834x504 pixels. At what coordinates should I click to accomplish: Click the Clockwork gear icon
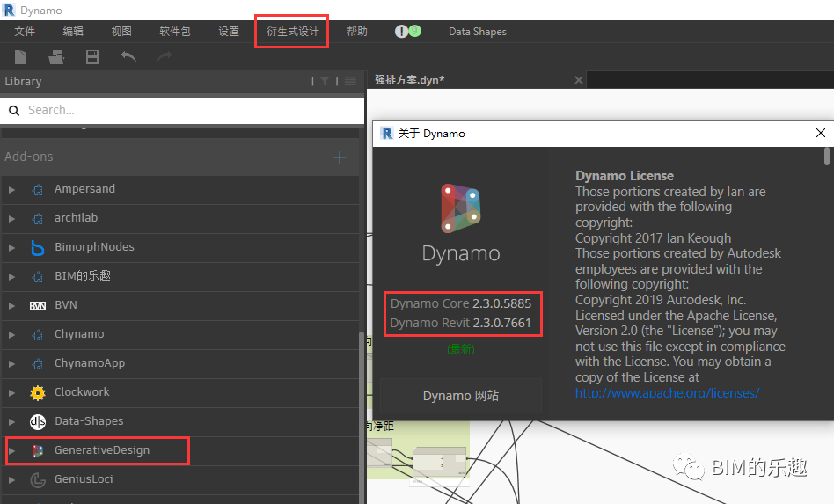pyautogui.click(x=37, y=393)
